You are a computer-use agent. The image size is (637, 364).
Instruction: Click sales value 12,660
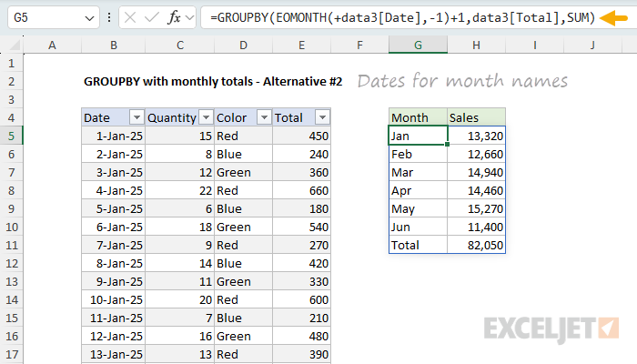(477, 154)
